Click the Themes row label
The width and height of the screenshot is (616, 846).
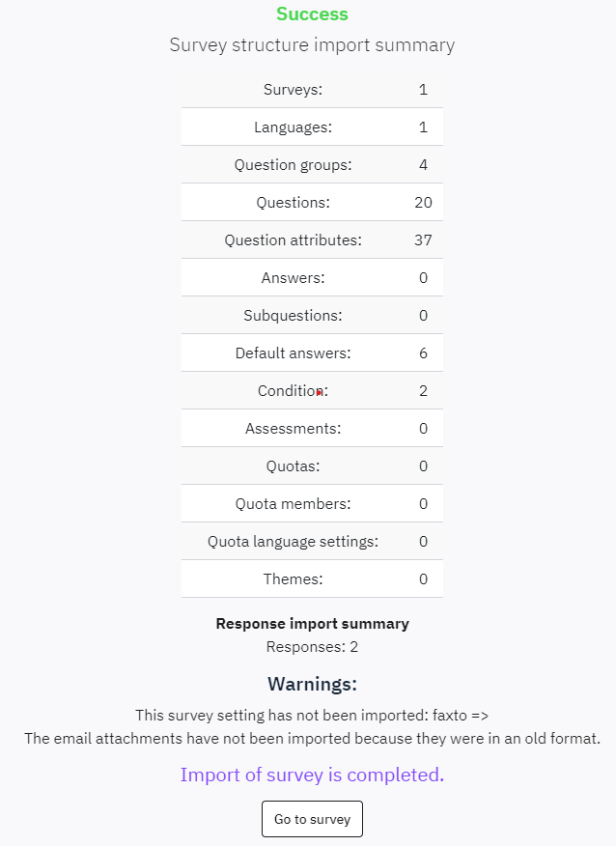[293, 578]
